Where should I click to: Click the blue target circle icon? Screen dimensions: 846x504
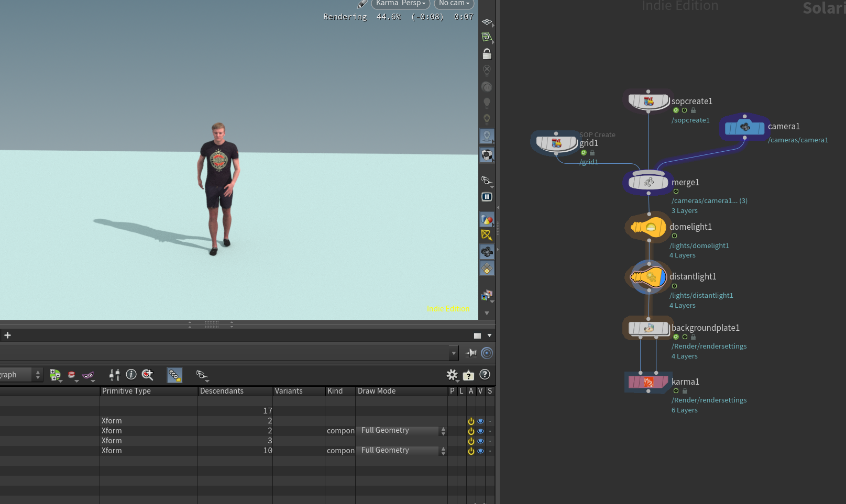487,353
